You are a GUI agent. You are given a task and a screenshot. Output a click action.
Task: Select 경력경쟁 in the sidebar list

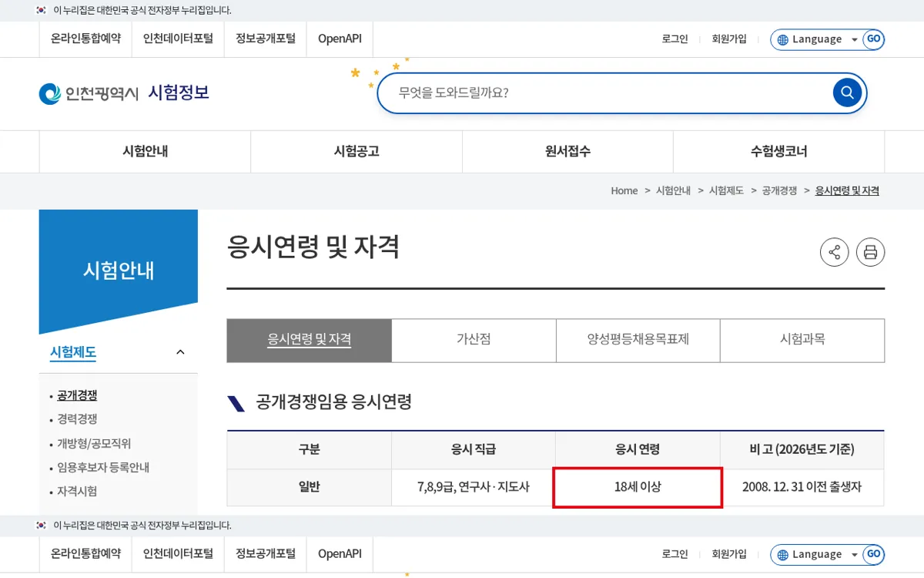[x=77, y=419]
